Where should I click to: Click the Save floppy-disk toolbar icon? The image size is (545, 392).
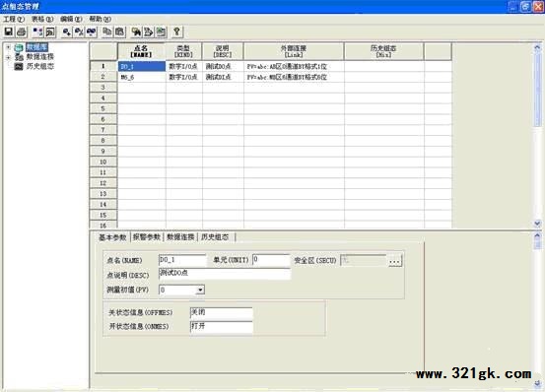[x=8, y=32]
